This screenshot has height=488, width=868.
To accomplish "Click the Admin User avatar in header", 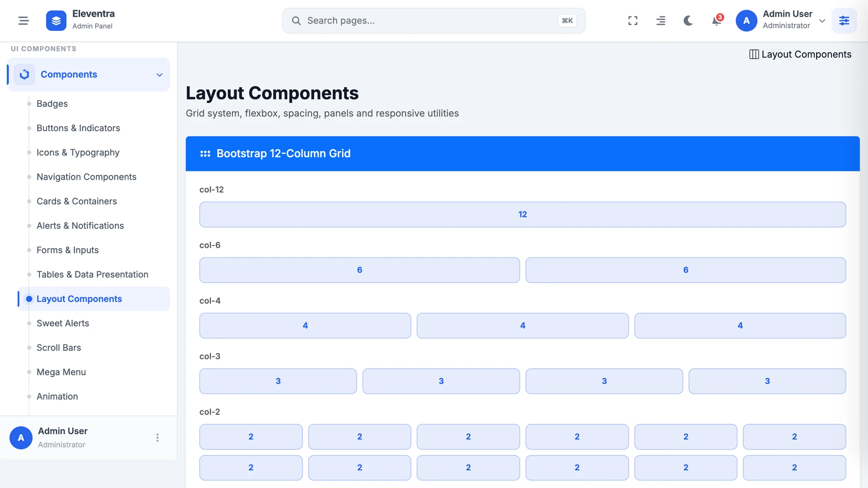I will [x=746, y=20].
